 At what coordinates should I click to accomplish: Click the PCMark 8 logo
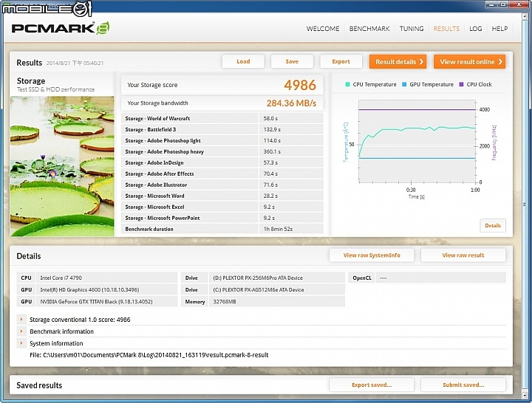coord(61,29)
